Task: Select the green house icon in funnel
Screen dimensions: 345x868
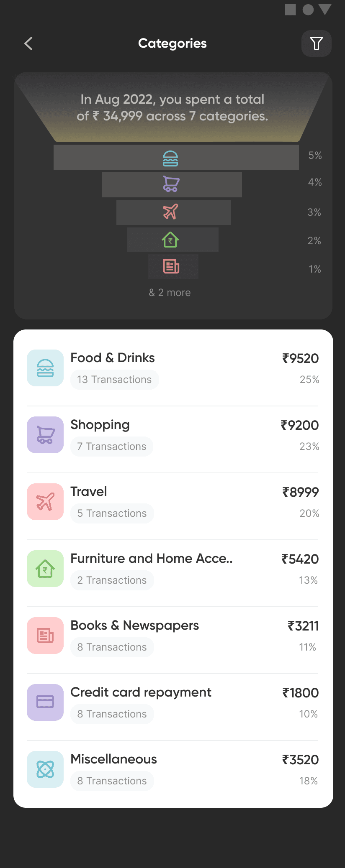Action: click(170, 240)
